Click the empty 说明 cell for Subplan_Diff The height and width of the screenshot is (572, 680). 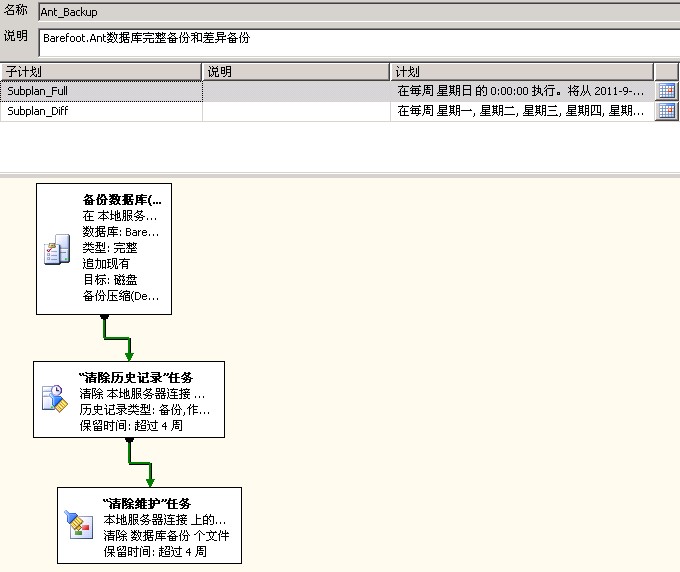[x=295, y=111]
